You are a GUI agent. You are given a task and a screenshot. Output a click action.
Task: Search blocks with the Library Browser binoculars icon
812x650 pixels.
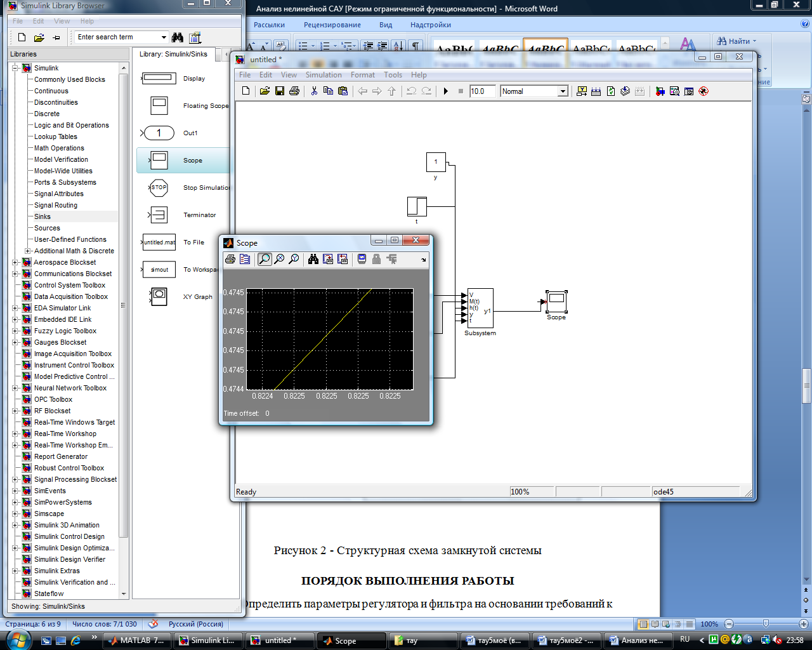pyautogui.click(x=178, y=37)
